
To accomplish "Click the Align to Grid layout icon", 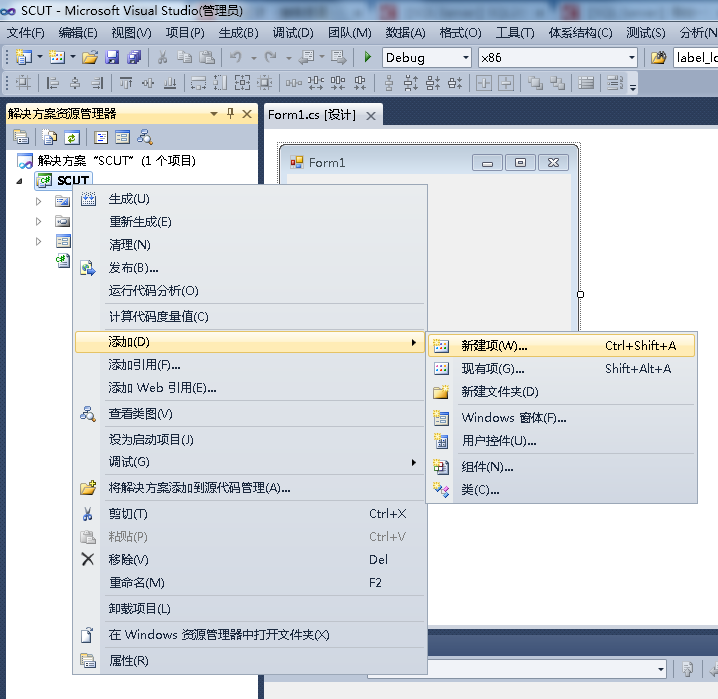I will pyautogui.click(x=23, y=83).
